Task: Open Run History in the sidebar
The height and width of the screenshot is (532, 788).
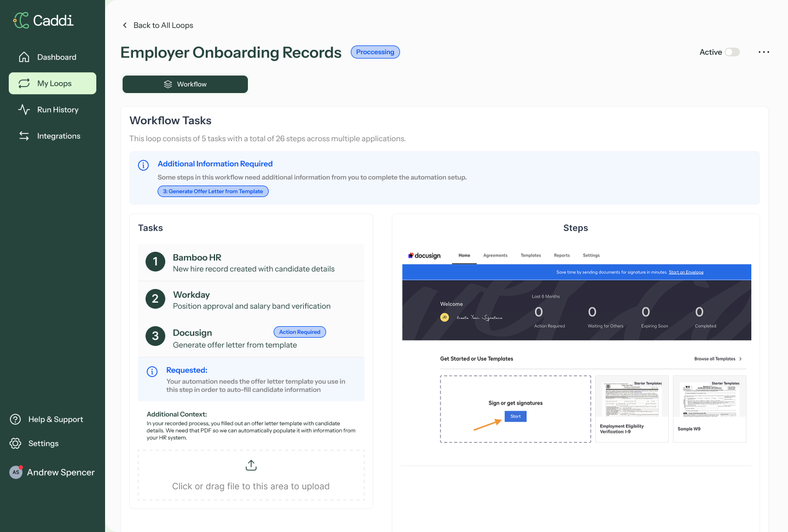Action: [x=53, y=109]
